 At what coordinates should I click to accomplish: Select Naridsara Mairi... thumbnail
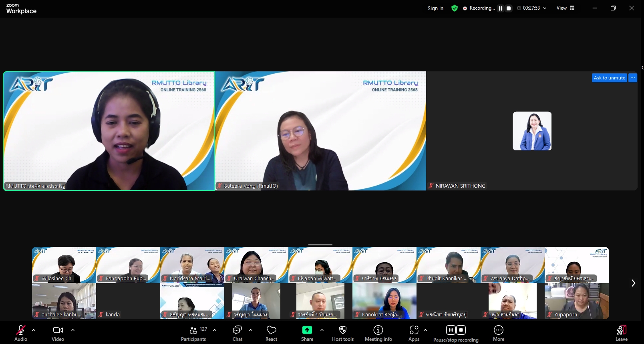click(192, 265)
